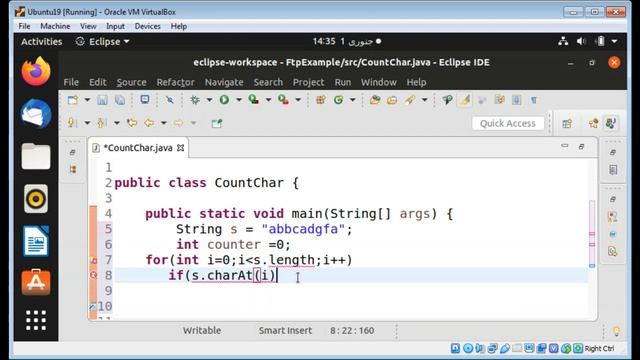Open Ubuntu Software from the dock

36,282
